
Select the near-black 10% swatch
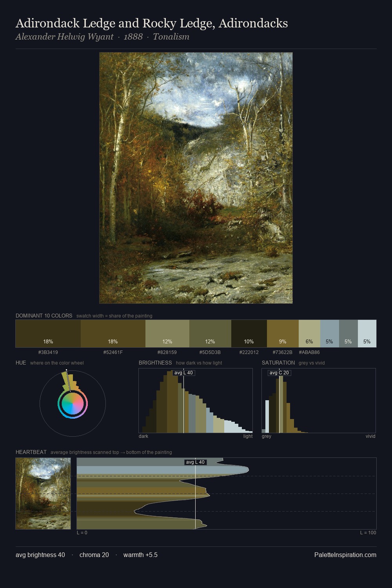249,334
